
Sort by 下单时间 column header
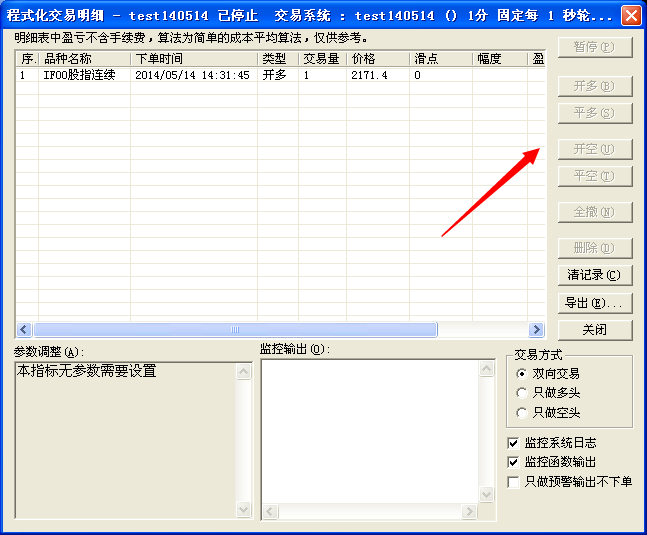click(194, 59)
